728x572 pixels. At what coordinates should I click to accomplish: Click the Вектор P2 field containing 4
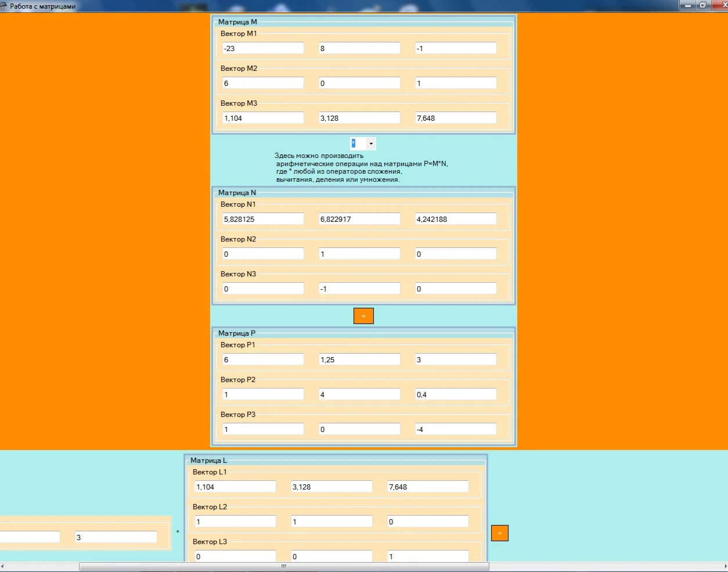[x=359, y=394]
